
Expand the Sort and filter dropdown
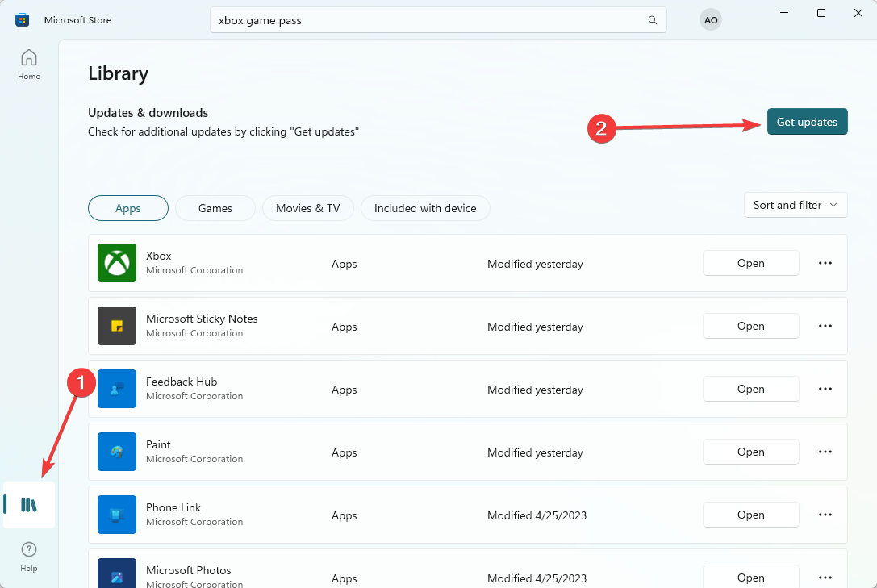coord(796,205)
